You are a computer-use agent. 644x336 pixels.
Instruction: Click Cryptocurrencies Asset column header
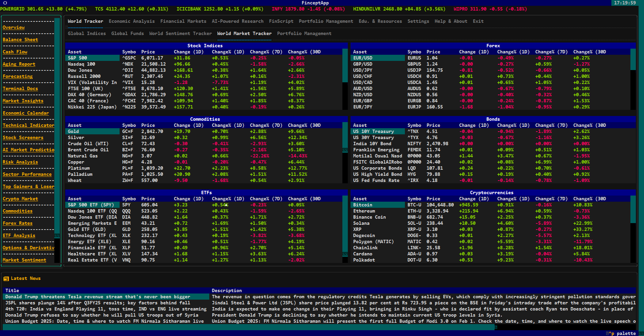[x=360, y=199]
